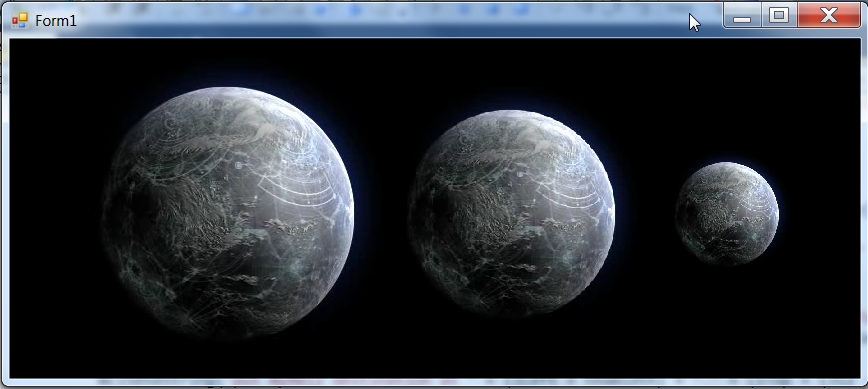868x389 pixels.
Task: Click the small bright circular dot on largest planet
Action: (x=239, y=165)
